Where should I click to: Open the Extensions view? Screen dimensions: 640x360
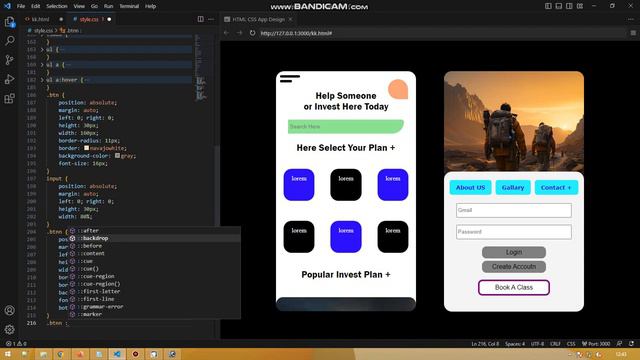[9, 98]
